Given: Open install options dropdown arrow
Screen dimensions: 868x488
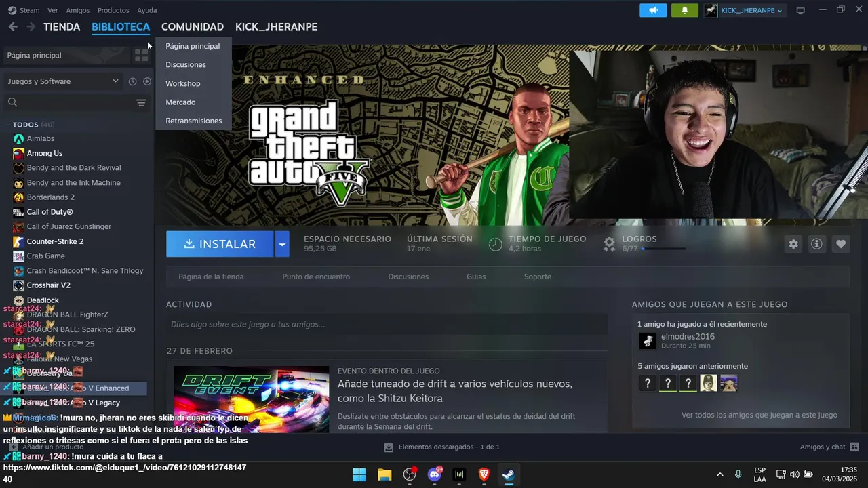Looking at the screenshot, I should 282,244.
